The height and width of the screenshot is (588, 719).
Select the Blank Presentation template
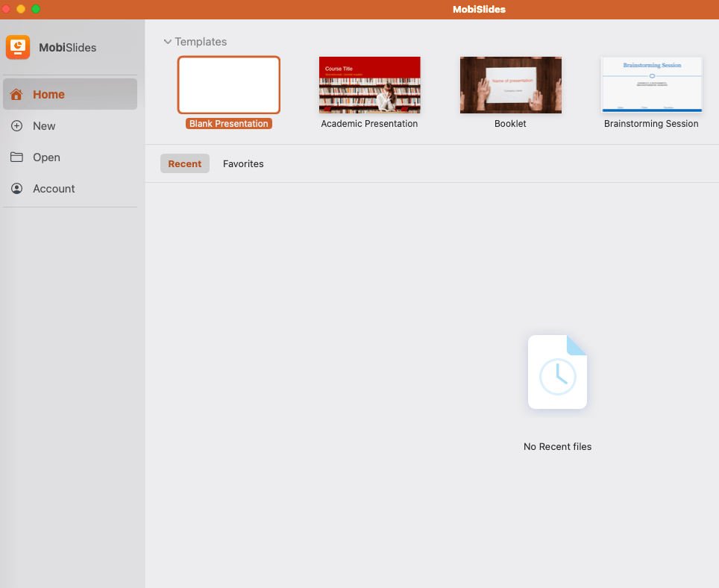[228, 85]
